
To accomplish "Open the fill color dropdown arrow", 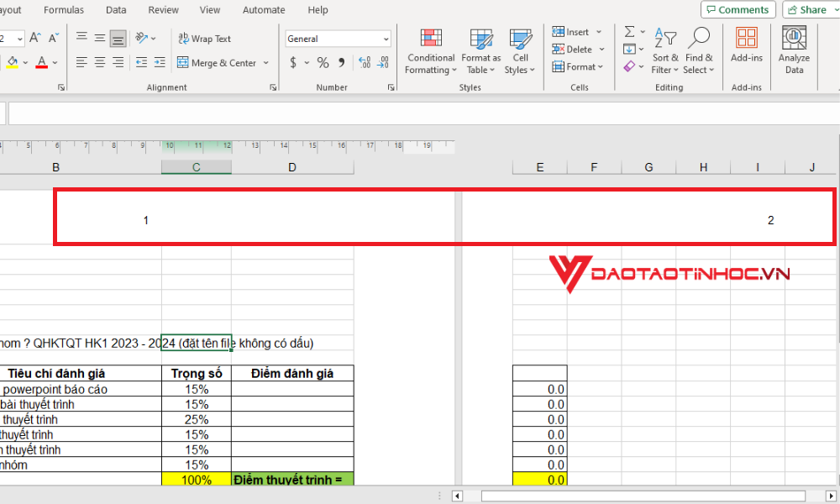I will point(25,63).
